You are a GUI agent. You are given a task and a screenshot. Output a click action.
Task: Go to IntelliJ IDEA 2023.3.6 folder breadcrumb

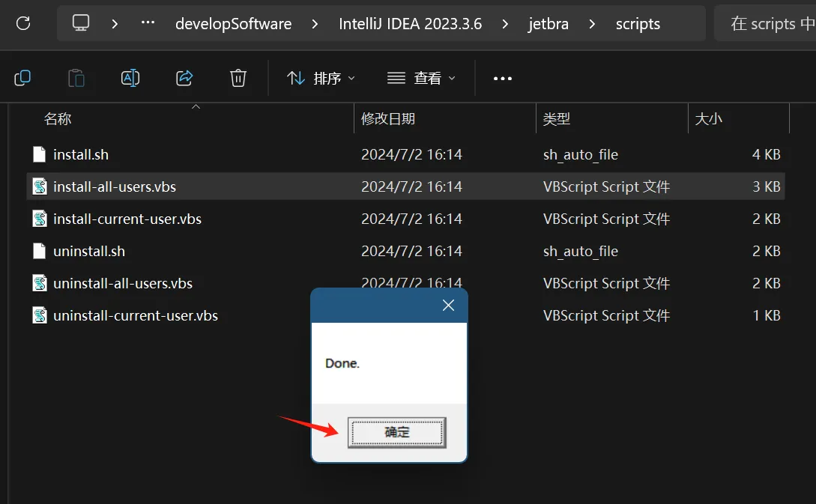tap(410, 24)
